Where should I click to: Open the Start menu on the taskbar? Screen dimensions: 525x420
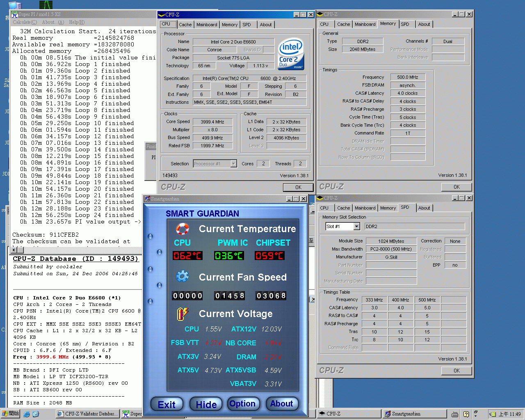point(10,414)
